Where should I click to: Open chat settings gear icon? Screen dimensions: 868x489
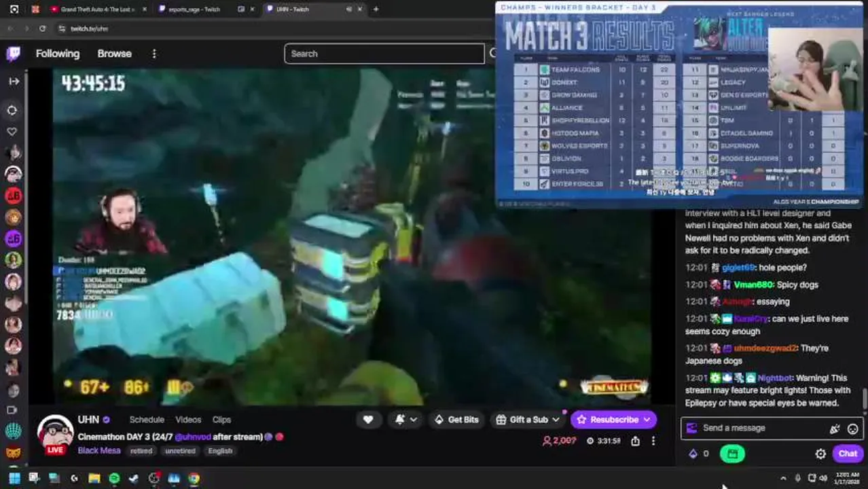pos(820,454)
